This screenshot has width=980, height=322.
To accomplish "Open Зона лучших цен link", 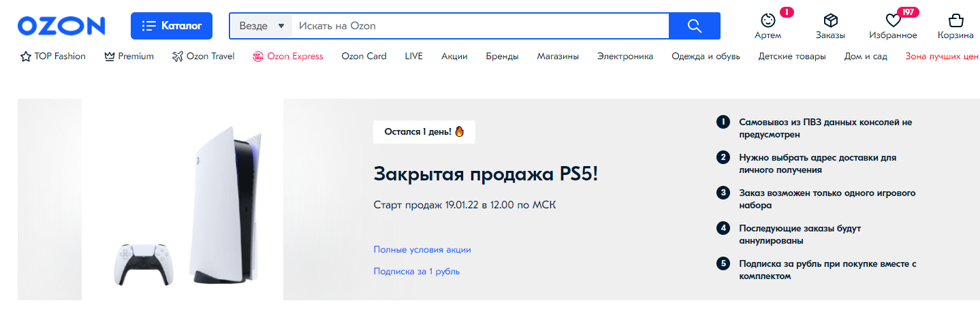I will tap(942, 57).
